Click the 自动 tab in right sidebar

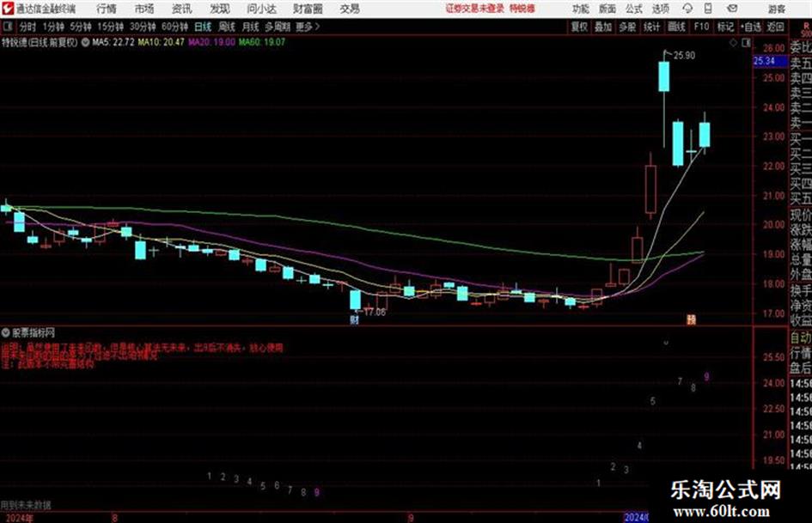[801, 338]
